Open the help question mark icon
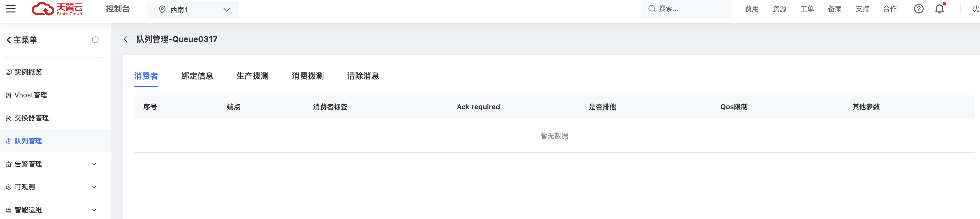 tap(918, 9)
